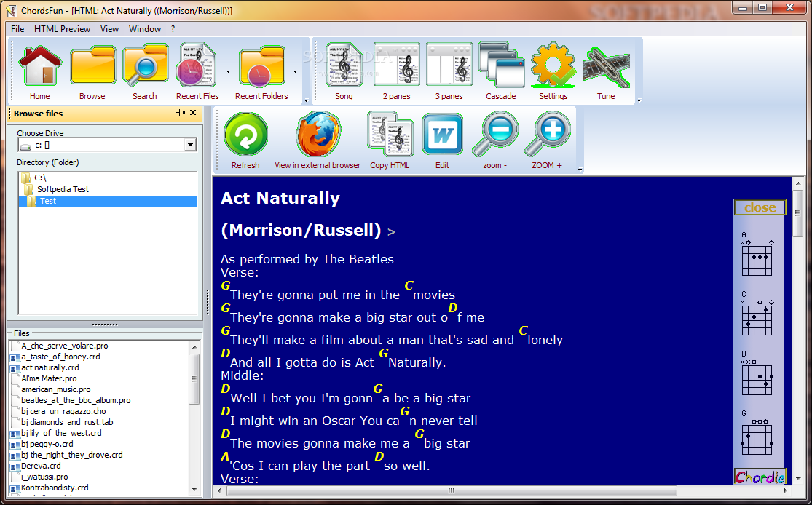Edit the song in Word
The width and height of the screenshot is (812, 505).
tap(442, 135)
